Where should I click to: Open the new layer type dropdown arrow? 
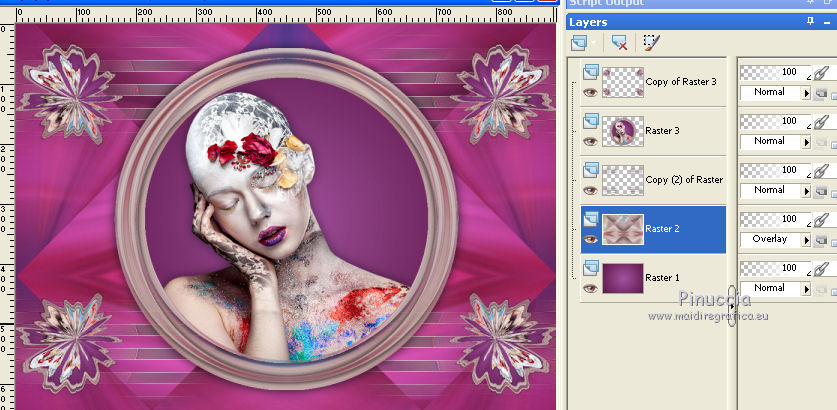[x=593, y=44]
